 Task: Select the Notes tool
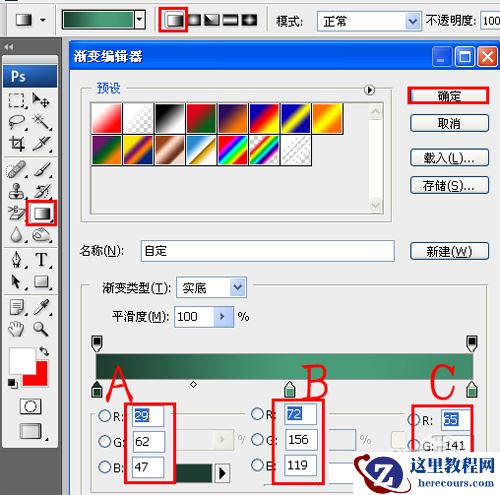coord(17,307)
